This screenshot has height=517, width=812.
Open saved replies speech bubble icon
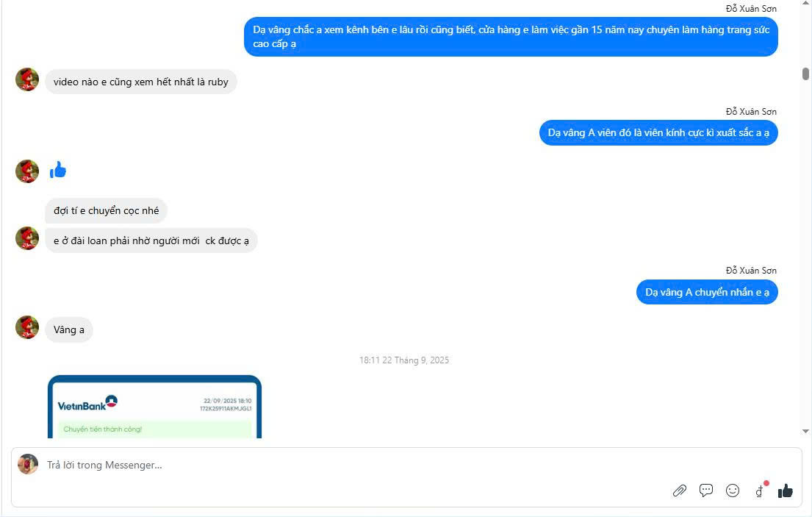coord(706,490)
